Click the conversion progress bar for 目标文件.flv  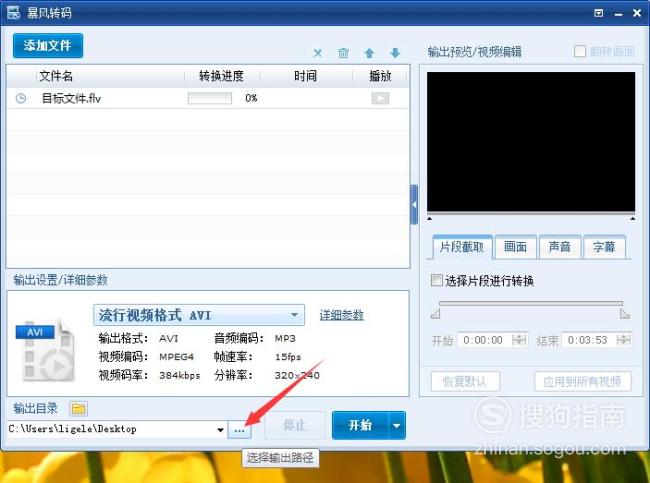pyautogui.click(x=210, y=98)
